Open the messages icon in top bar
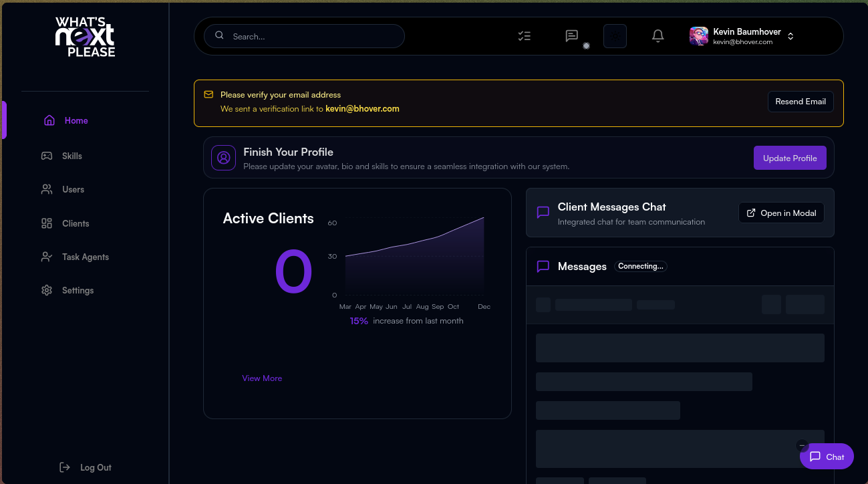 point(571,36)
